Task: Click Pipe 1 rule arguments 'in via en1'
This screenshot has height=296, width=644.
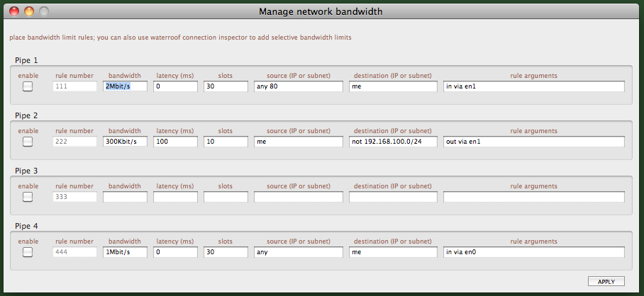Action: point(533,86)
